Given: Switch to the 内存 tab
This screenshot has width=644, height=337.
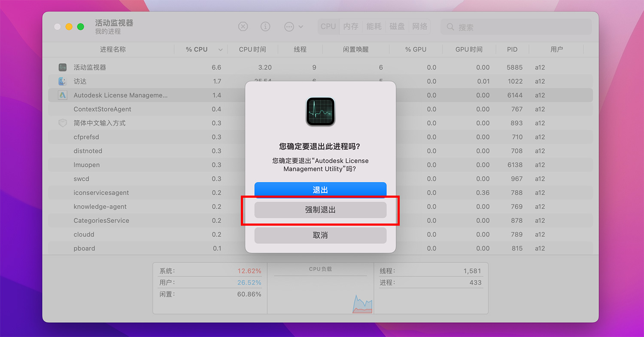Looking at the screenshot, I should pyautogui.click(x=351, y=27).
